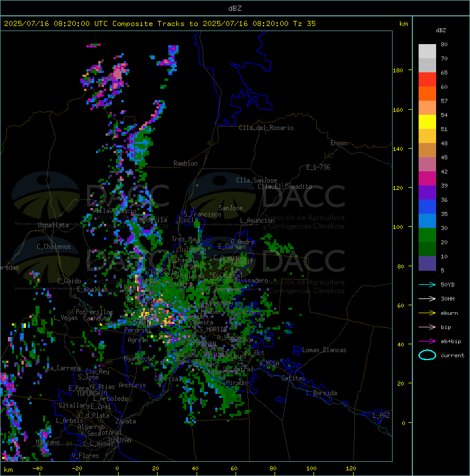Viewport: 470px width, 476px height.
Task: Click the 'Encon' map label
Action: click(339, 143)
